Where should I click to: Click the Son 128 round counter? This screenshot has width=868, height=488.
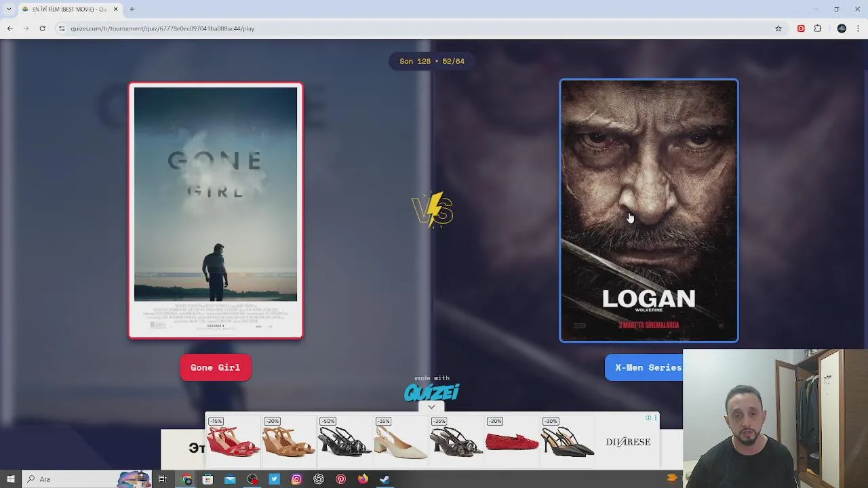(432, 61)
